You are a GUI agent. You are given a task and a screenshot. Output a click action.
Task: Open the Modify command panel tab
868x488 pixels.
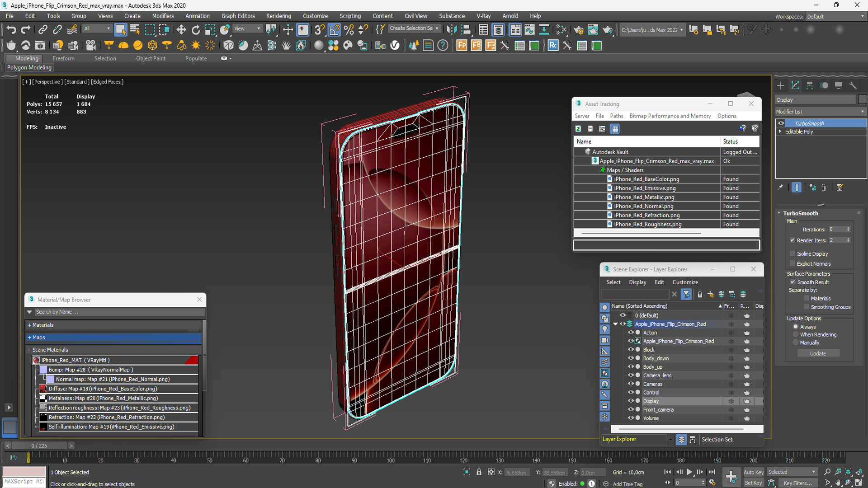tap(795, 85)
